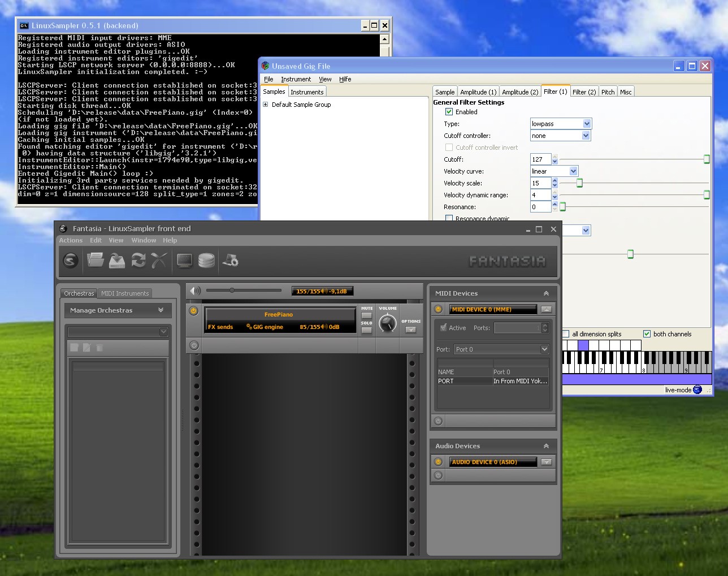Click the export/save icon in Fantasia toolbar

117,261
